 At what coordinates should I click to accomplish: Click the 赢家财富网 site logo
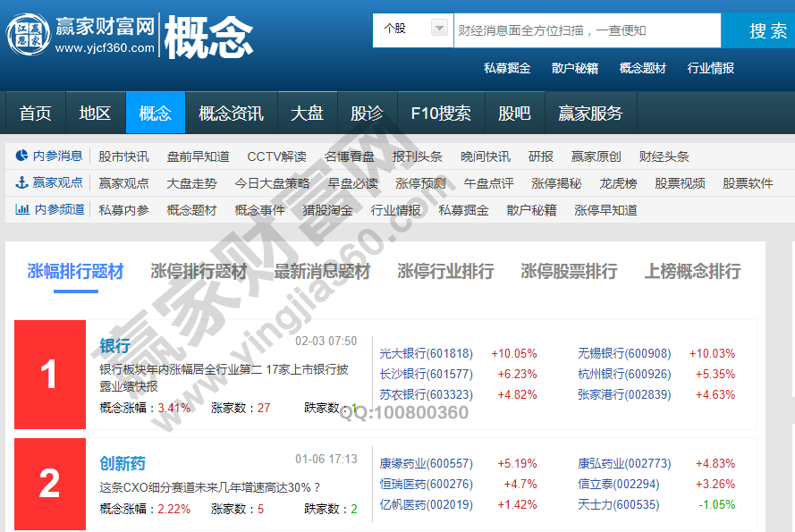pyautogui.click(x=80, y=34)
